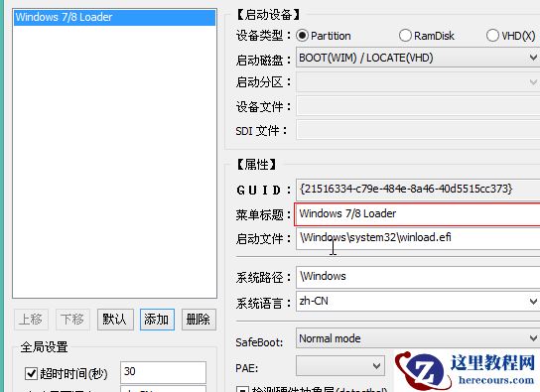This screenshot has height=392, width=540.
Task: Expand the PAE dropdown
Action: pos(339,365)
